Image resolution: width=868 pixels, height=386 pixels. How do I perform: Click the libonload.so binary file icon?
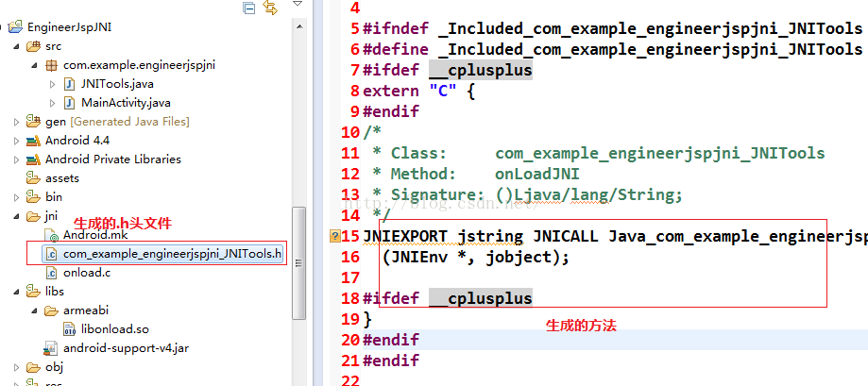pyautogui.click(x=69, y=329)
